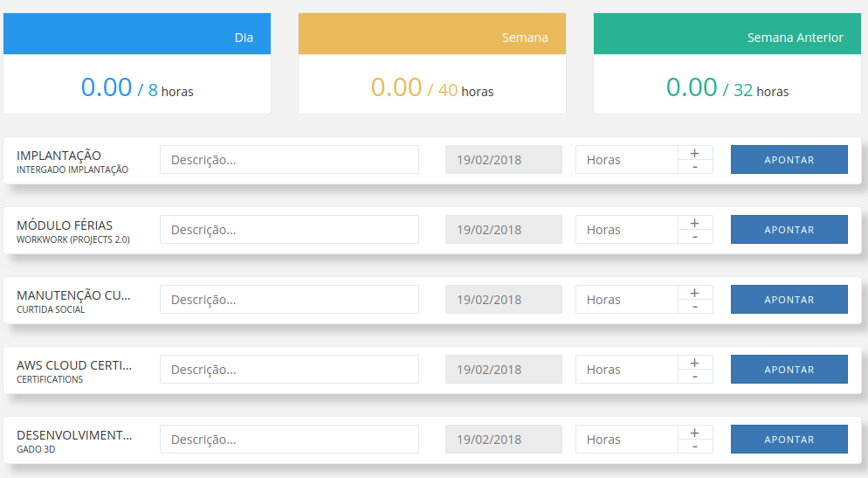Focus Descrição field for MANUTENÇÃO CU...
Viewport: 868px width, 478px height.
(x=289, y=299)
